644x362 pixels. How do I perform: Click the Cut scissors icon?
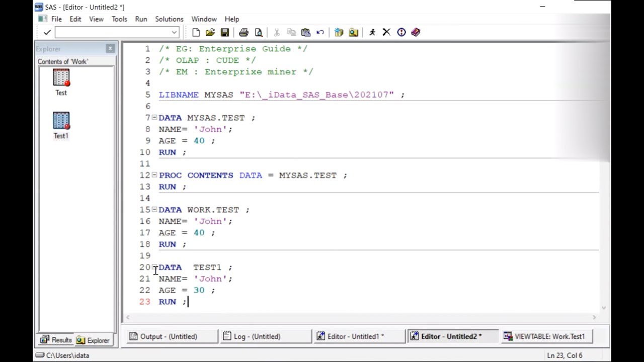(277, 32)
